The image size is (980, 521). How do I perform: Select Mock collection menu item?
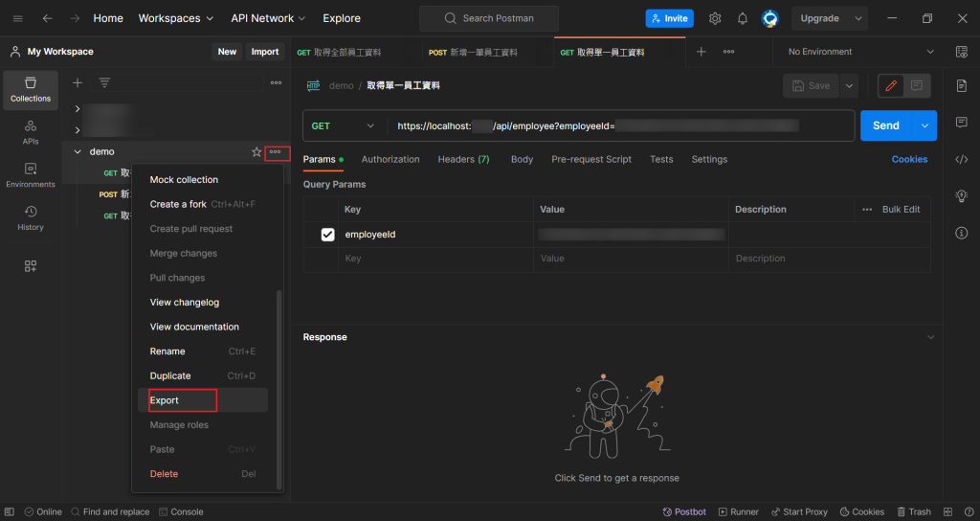click(x=203, y=179)
